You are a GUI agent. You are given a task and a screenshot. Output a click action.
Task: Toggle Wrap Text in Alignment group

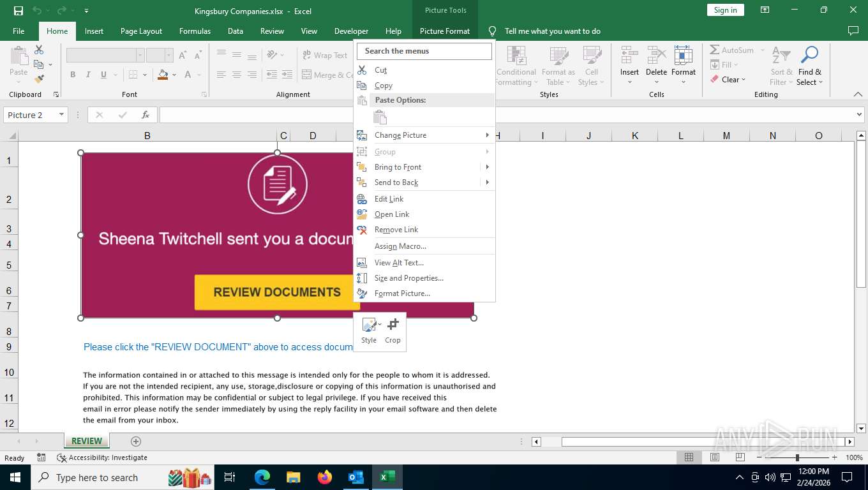(325, 56)
